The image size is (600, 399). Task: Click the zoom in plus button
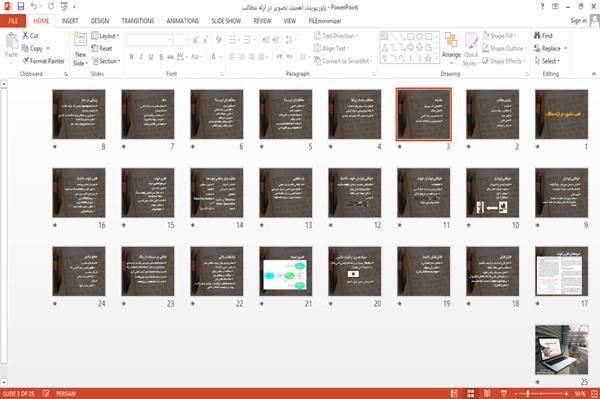coord(566,393)
